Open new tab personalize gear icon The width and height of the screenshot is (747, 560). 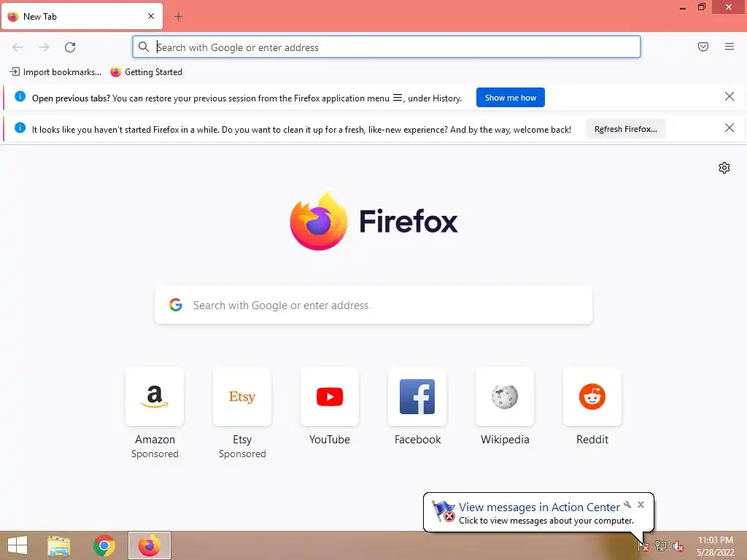(x=724, y=168)
